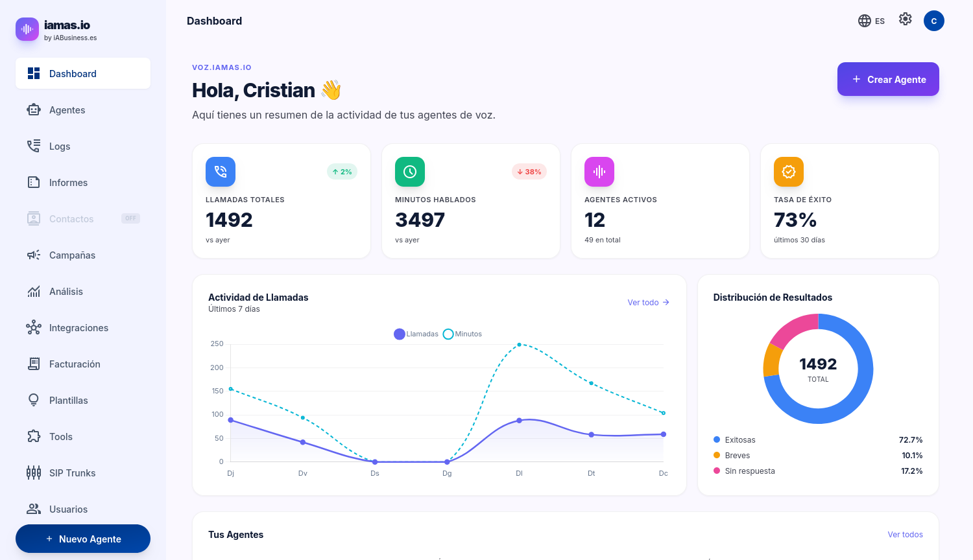Click the Tasa de Éxito value 73%

point(795,220)
